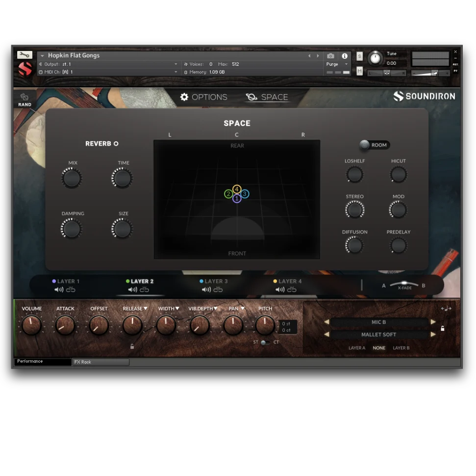
Task: Mute Layer 2 speaker icon
Action: tap(133, 290)
